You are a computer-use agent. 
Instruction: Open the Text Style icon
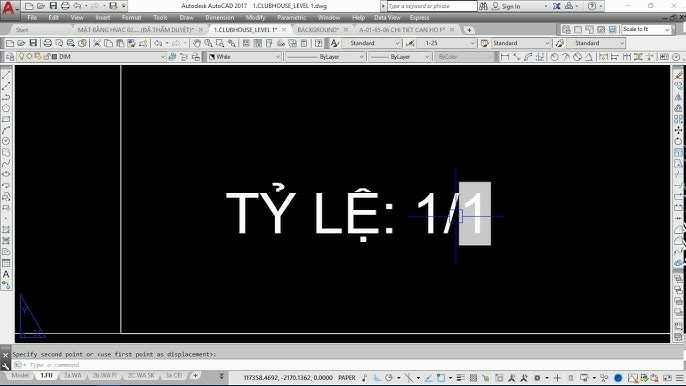click(x=335, y=43)
